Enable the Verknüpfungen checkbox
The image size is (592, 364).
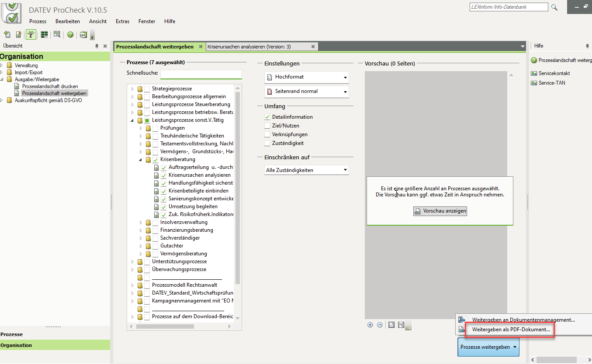click(x=267, y=134)
